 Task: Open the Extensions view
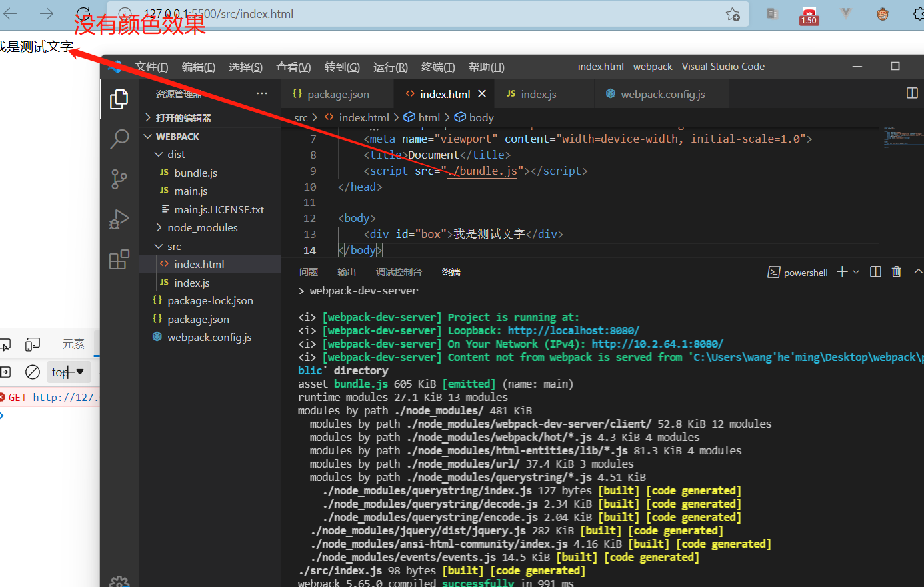coord(119,259)
